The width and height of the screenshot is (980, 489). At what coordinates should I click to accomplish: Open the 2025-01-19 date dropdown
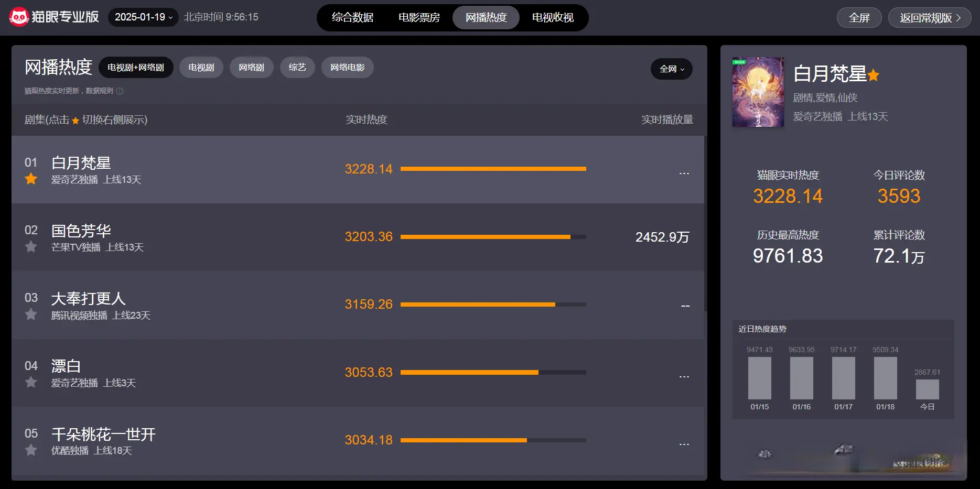point(143,17)
